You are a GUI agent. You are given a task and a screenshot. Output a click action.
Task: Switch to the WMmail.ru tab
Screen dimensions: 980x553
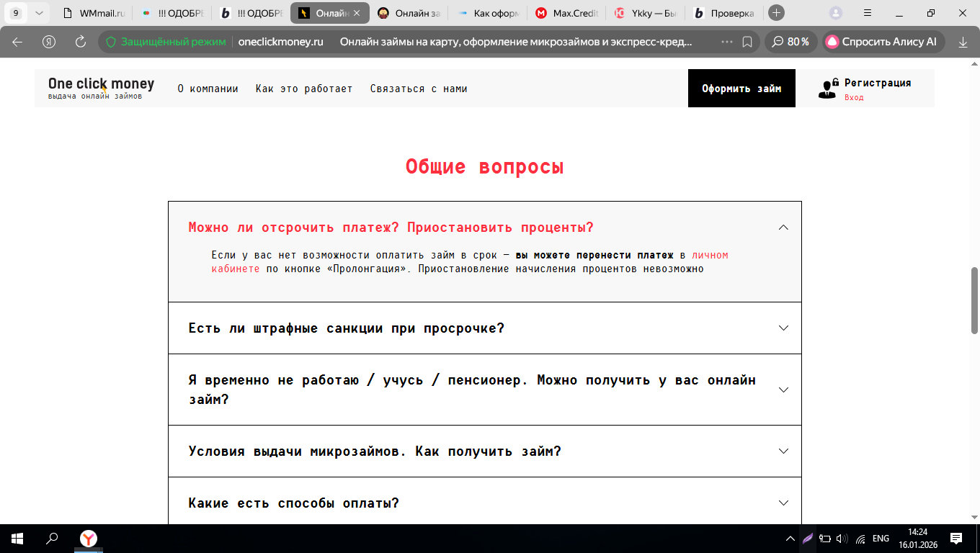pos(94,13)
